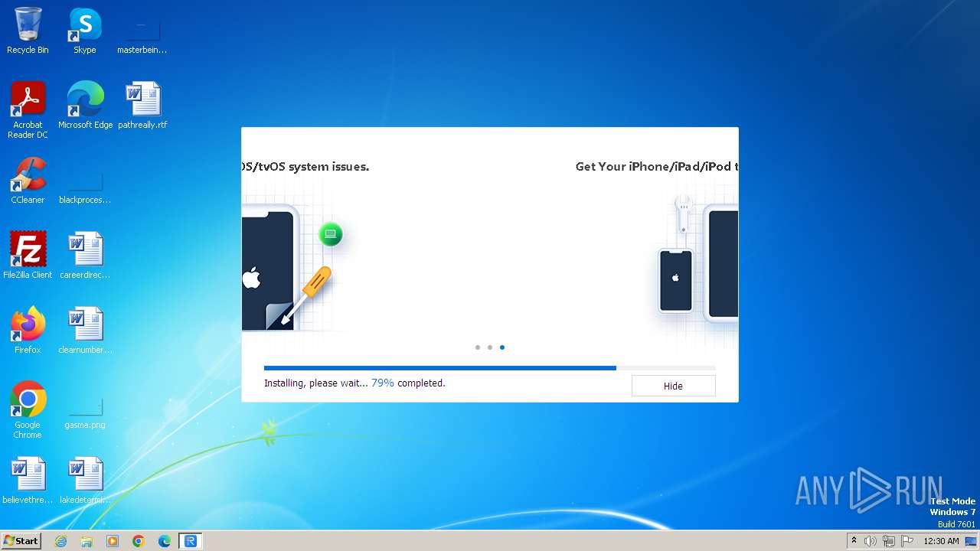Image resolution: width=980 pixels, height=551 pixels.
Task: Launch CCleaner shortcut
Action: tap(28, 181)
